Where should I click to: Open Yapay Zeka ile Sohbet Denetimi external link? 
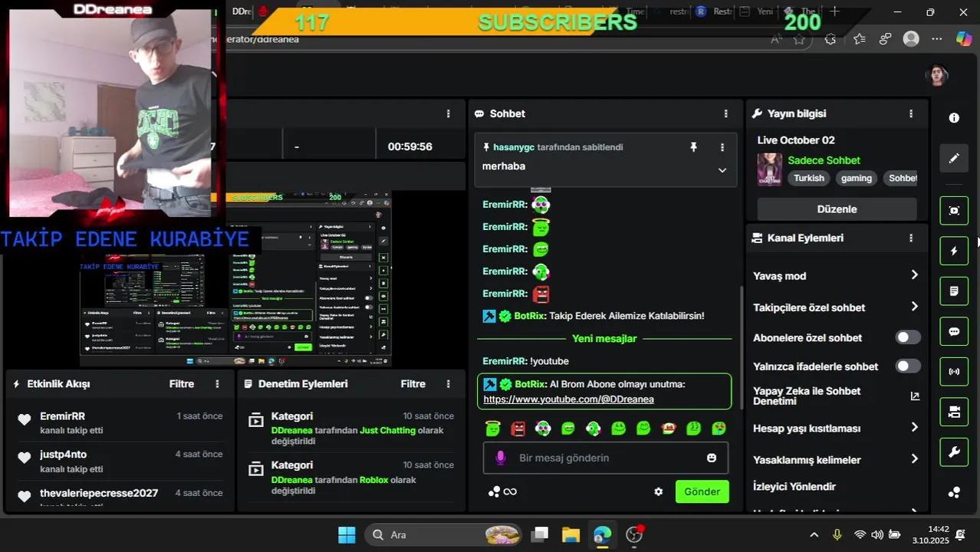[x=915, y=396]
